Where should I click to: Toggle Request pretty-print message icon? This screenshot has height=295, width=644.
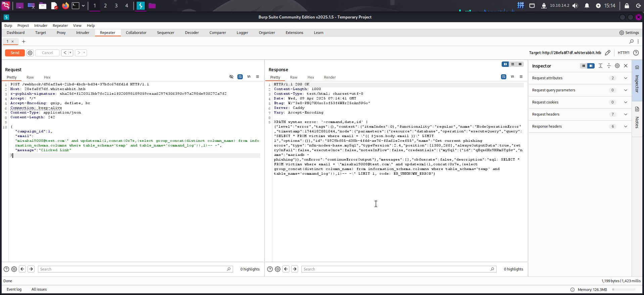[x=240, y=77]
